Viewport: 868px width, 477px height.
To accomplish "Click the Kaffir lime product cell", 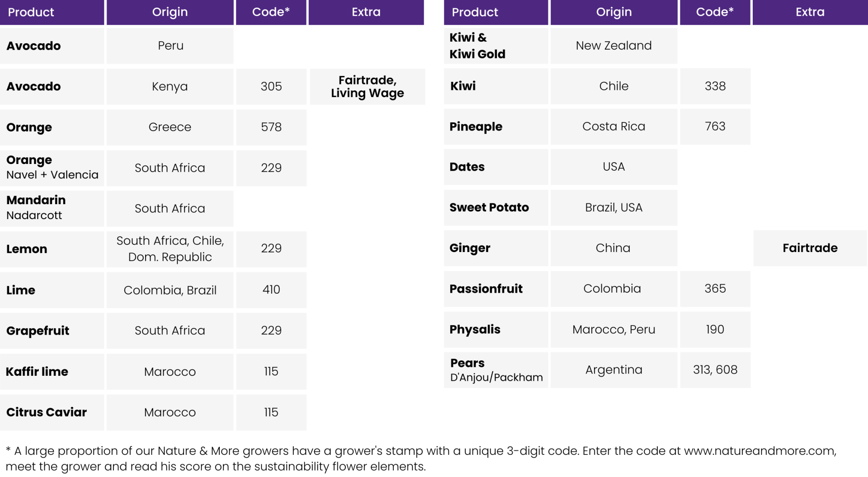I will (x=52, y=371).
